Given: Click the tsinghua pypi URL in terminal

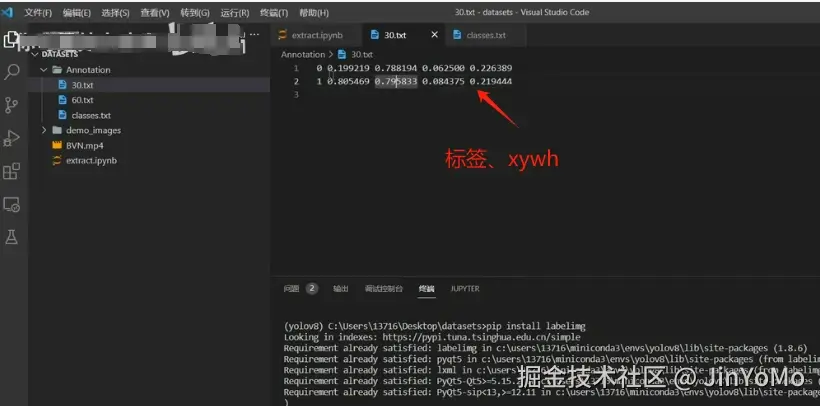Looking at the screenshot, I should pos(481,337).
